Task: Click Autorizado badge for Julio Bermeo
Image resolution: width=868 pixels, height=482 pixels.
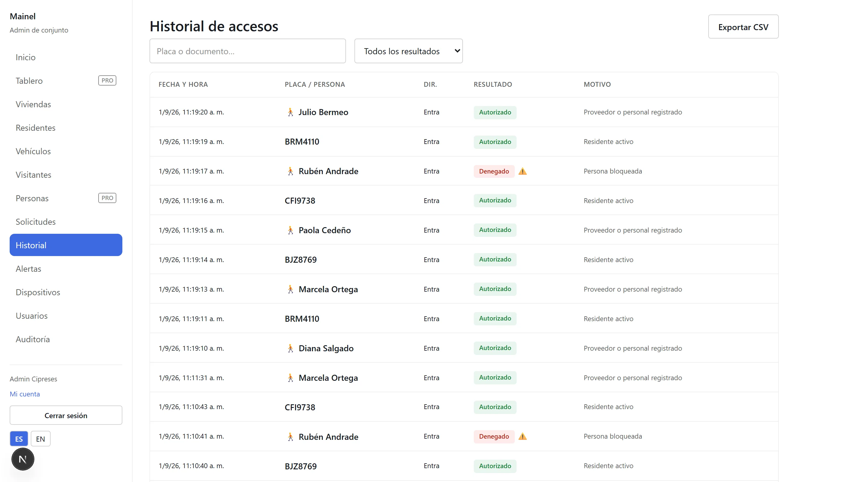Action: click(495, 112)
